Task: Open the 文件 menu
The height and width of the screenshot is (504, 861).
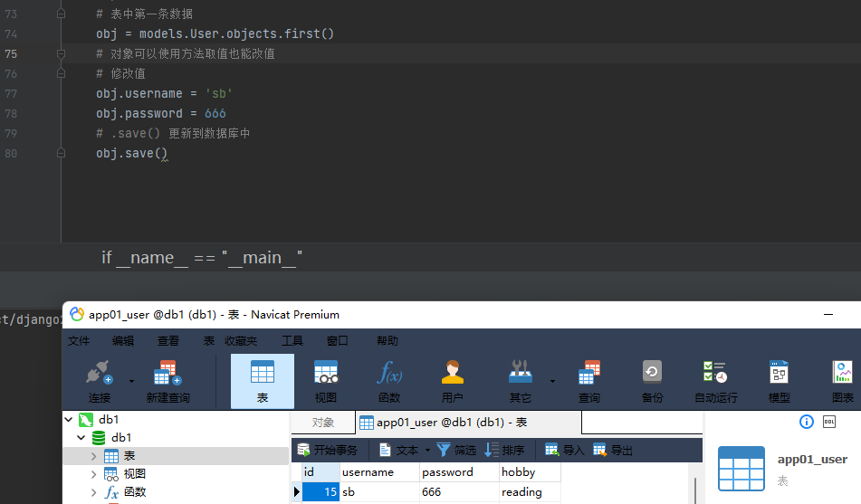Action: [x=79, y=341]
